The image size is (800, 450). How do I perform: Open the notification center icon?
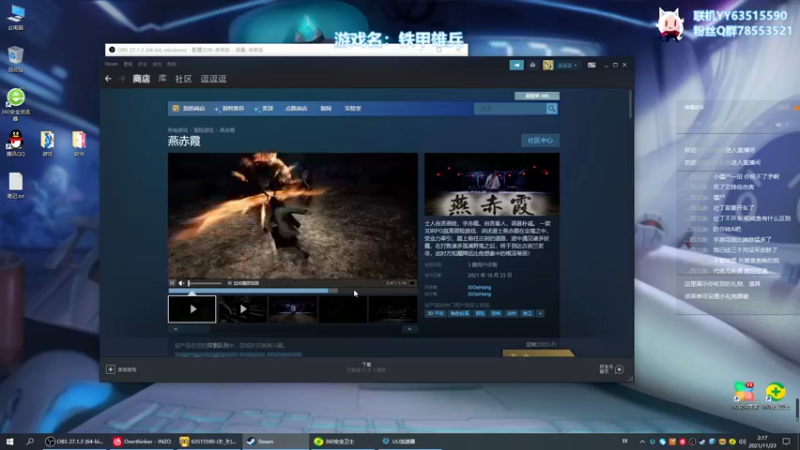click(786, 441)
